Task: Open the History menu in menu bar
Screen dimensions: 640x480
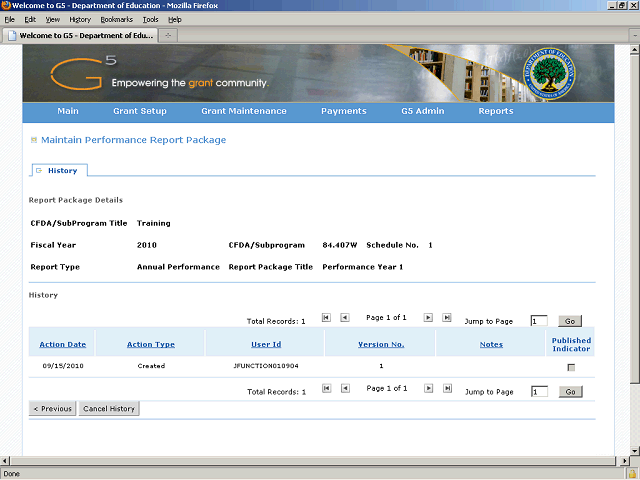Action: [x=80, y=20]
